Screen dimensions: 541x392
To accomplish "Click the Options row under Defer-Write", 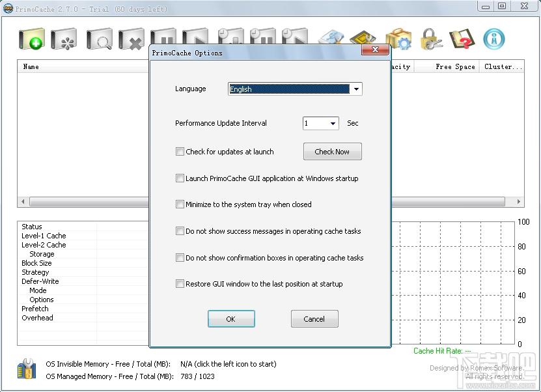I will 83,300.
